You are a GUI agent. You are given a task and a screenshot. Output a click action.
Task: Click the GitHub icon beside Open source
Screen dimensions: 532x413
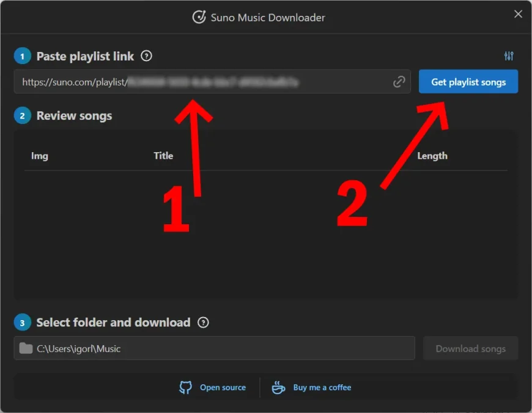[185, 387]
